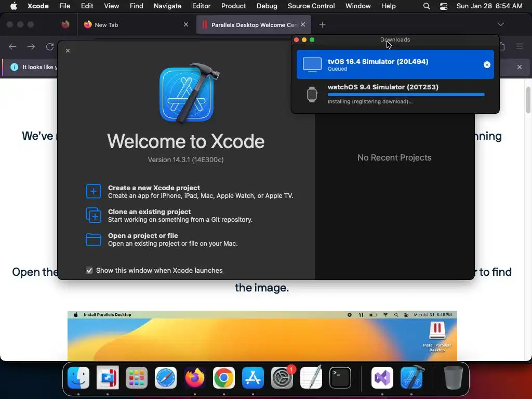
Task: Select the watchOS 9.4 Simulator download row
Action: coord(395,95)
